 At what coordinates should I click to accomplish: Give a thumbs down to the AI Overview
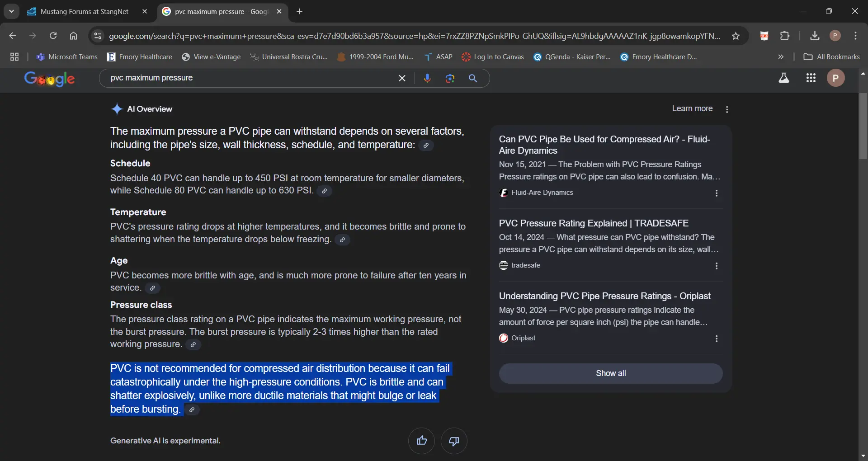pyautogui.click(x=454, y=441)
